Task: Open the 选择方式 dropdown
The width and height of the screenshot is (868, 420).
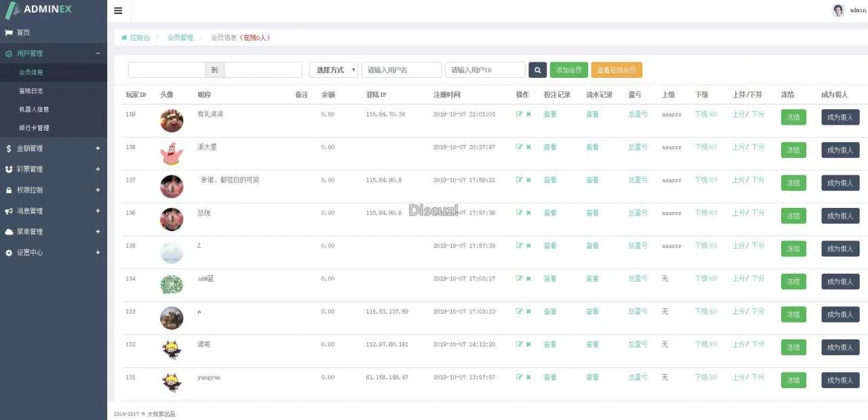Action: [334, 70]
